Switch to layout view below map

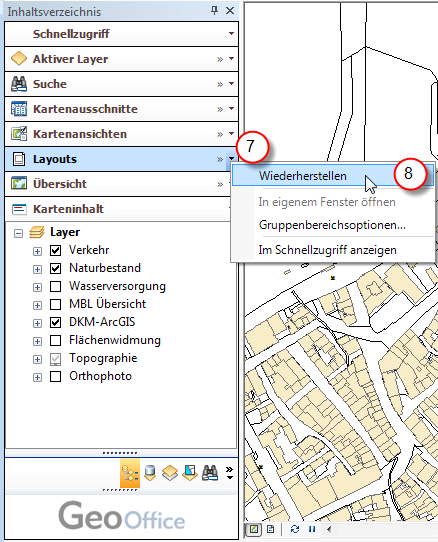pyautogui.click(x=271, y=529)
